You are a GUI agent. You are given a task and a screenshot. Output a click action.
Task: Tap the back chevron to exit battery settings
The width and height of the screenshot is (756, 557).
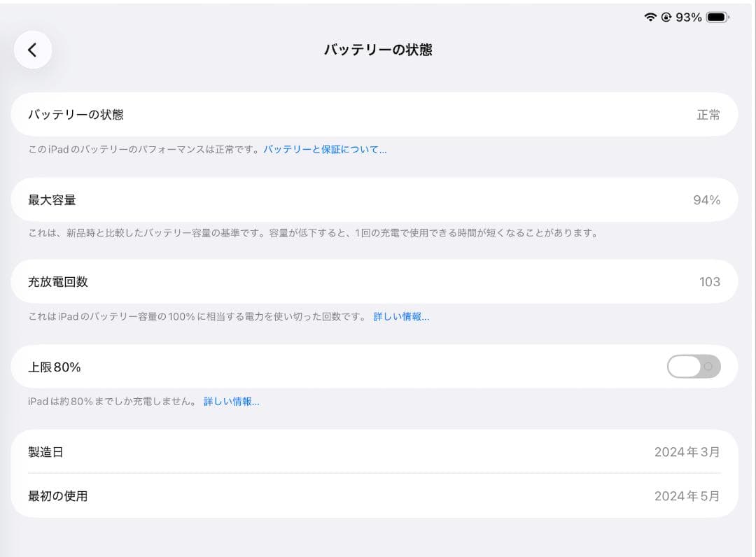pos(33,50)
